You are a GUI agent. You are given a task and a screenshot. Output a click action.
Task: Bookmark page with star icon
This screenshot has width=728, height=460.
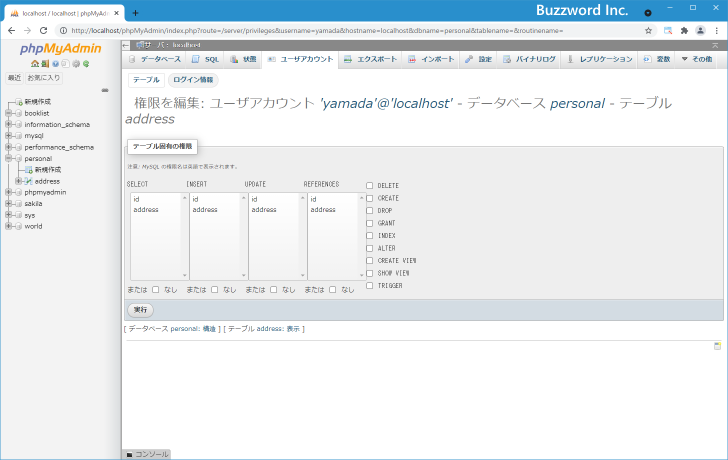649,31
